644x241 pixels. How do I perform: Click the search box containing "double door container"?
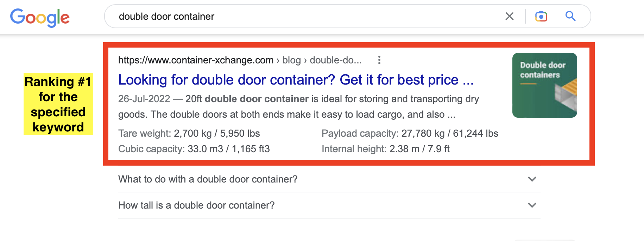click(x=303, y=17)
